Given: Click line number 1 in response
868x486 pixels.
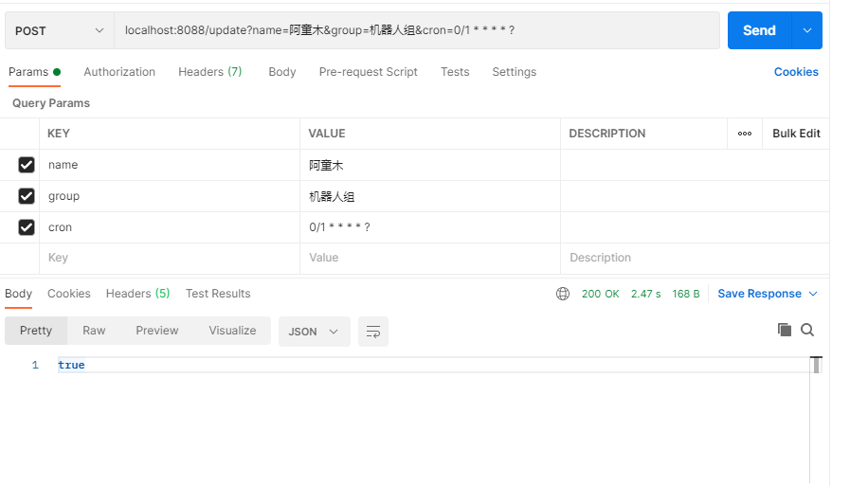Looking at the screenshot, I should 35,365.
